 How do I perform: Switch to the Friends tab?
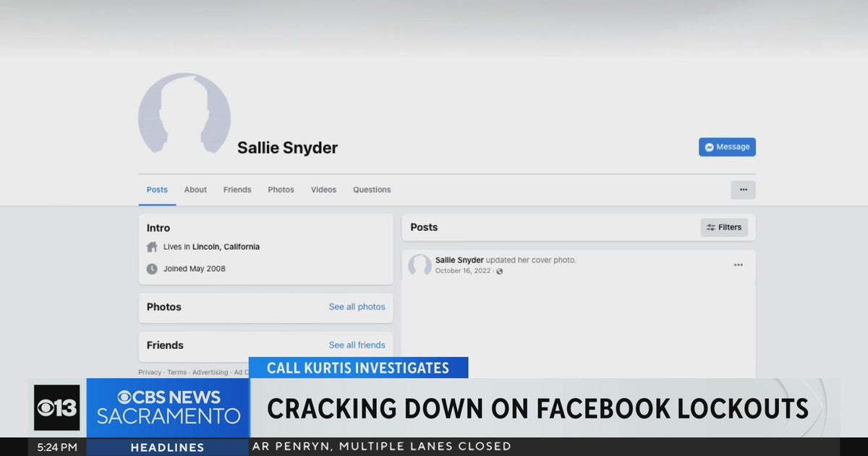237,189
